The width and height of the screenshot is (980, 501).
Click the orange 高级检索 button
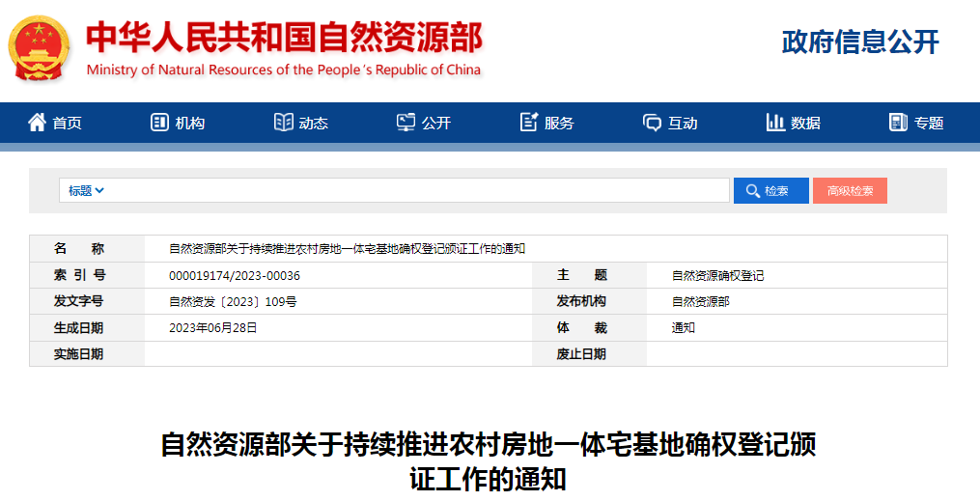(x=850, y=190)
